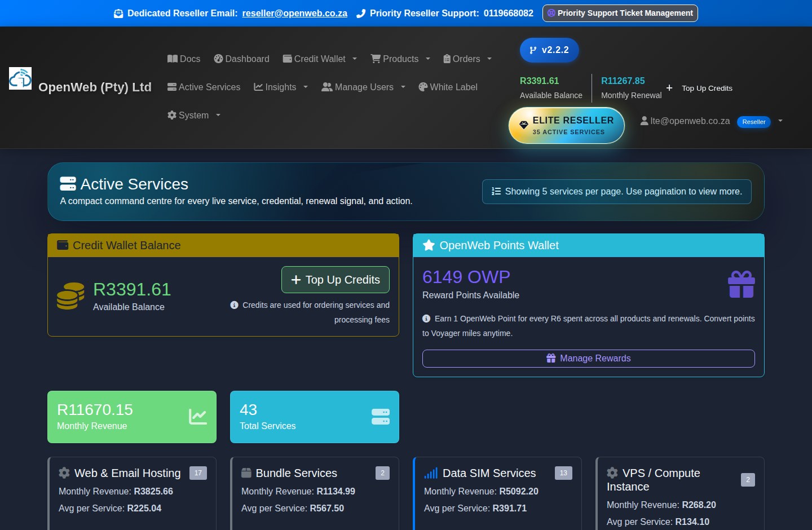Click the phone icon beside Priority Reseller Support
This screenshot has width=812, height=530.
361,14
